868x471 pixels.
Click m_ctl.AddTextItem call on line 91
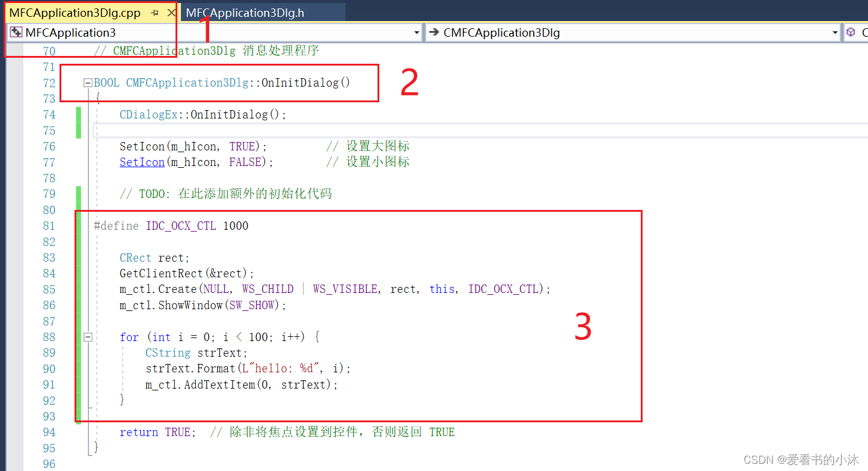242,385
